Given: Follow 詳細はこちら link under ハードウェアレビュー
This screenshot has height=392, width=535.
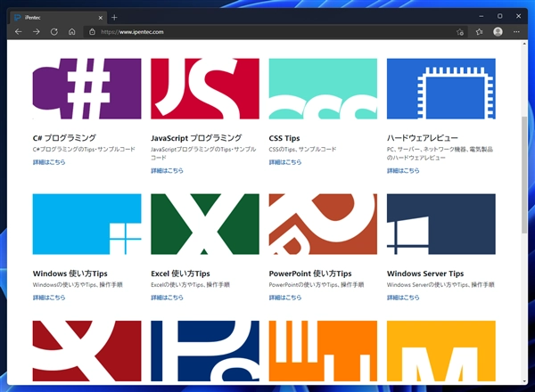Looking at the screenshot, I should tap(403, 170).
